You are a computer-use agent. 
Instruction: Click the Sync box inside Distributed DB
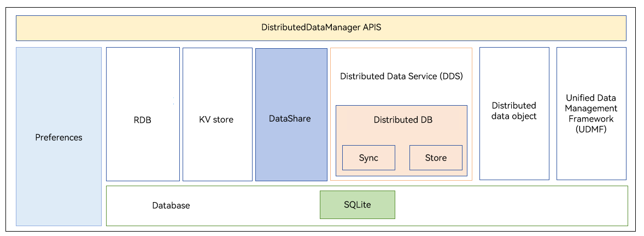point(368,158)
